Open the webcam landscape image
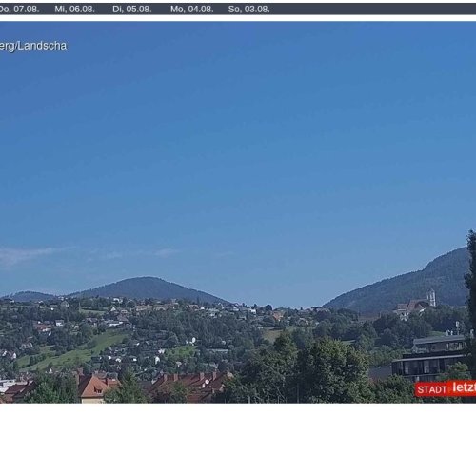Image resolution: width=476 pixels, height=476 pixels. pos(238,212)
